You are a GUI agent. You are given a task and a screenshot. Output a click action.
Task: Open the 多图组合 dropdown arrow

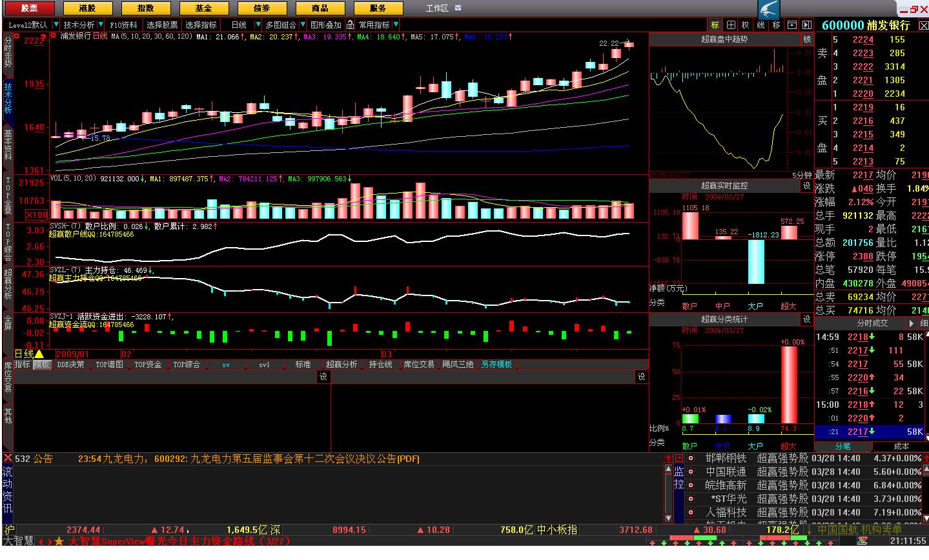point(301,25)
